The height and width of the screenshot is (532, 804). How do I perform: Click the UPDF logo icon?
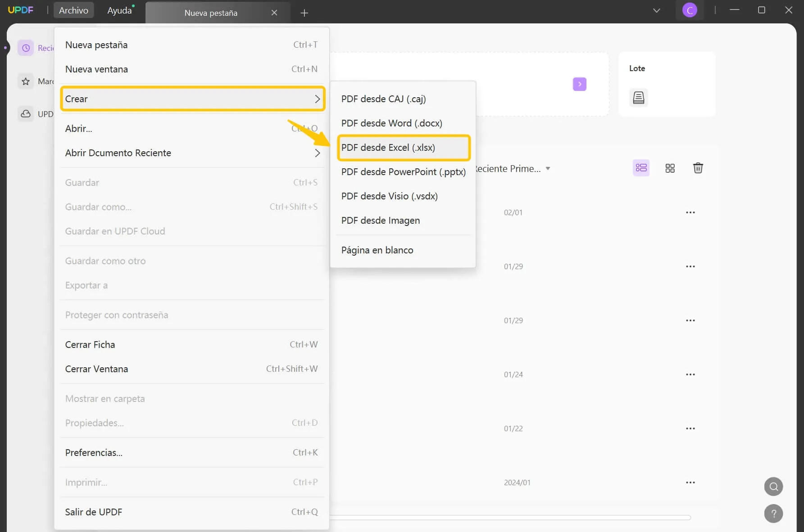(x=21, y=10)
